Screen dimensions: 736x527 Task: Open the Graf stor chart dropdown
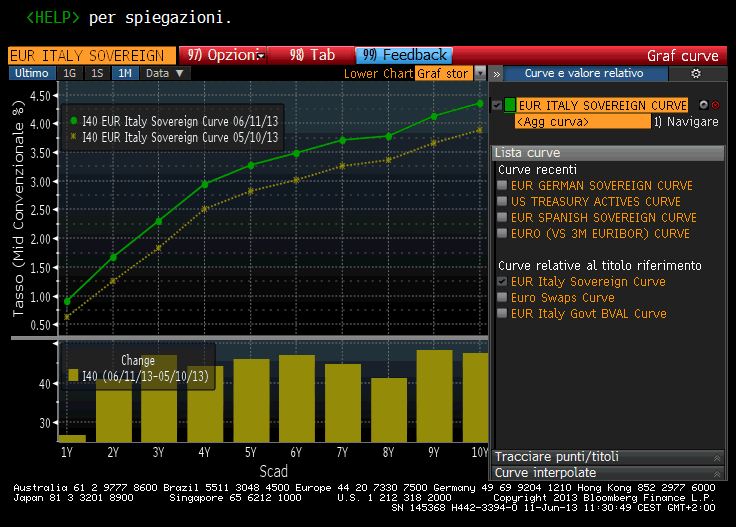pyautogui.click(x=480, y=73)
